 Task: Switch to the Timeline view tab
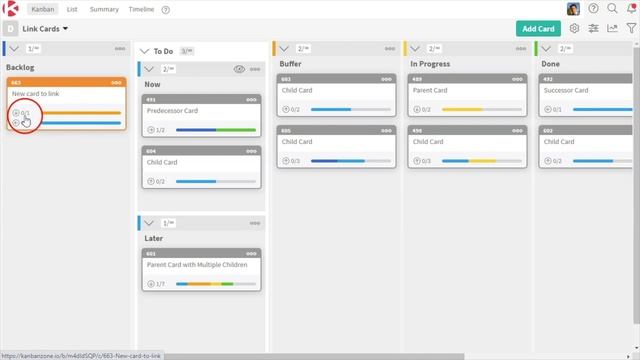141,9
